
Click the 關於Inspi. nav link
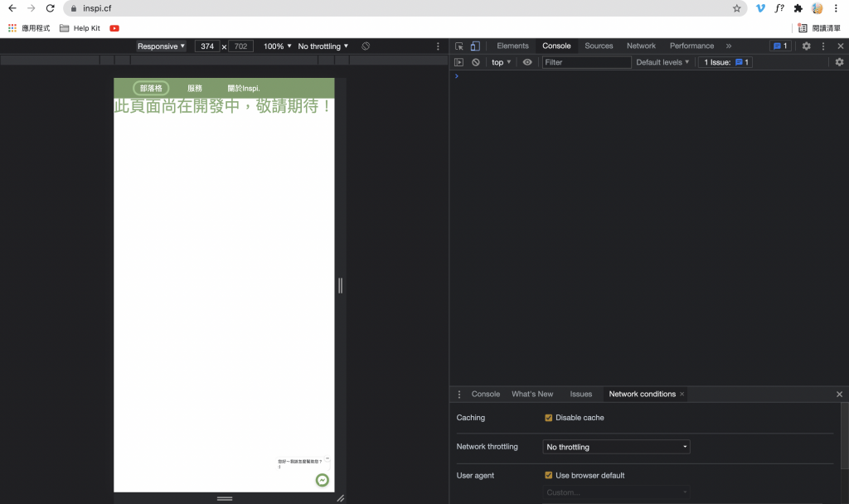[x=244, y=88]
